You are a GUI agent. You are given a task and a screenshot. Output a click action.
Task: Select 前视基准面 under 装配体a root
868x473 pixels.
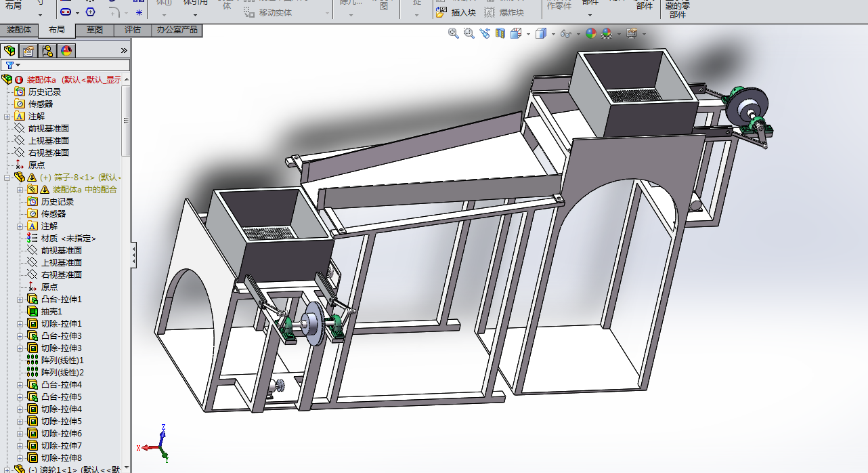click(x=48, y=129)
